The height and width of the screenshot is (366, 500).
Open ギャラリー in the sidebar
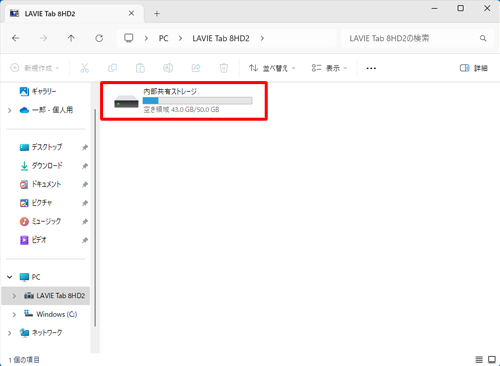pyautogui.click(x=38, y=91)
